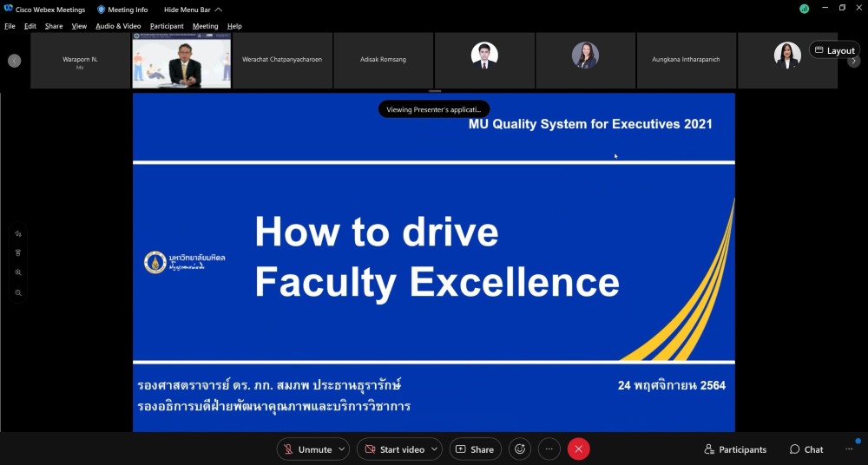Open the Audio & Video menu
Viewport: 868px width, 465px height.
tap(118, 26)
